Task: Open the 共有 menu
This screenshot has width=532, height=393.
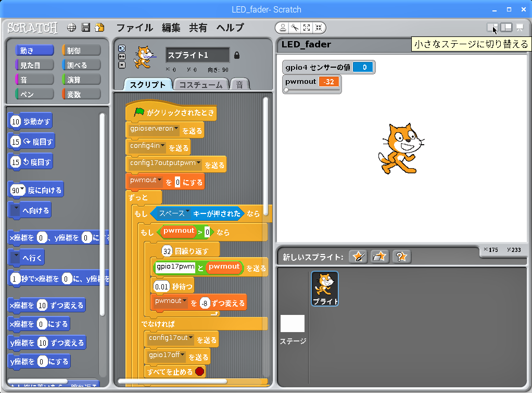Action: (198, 28)
